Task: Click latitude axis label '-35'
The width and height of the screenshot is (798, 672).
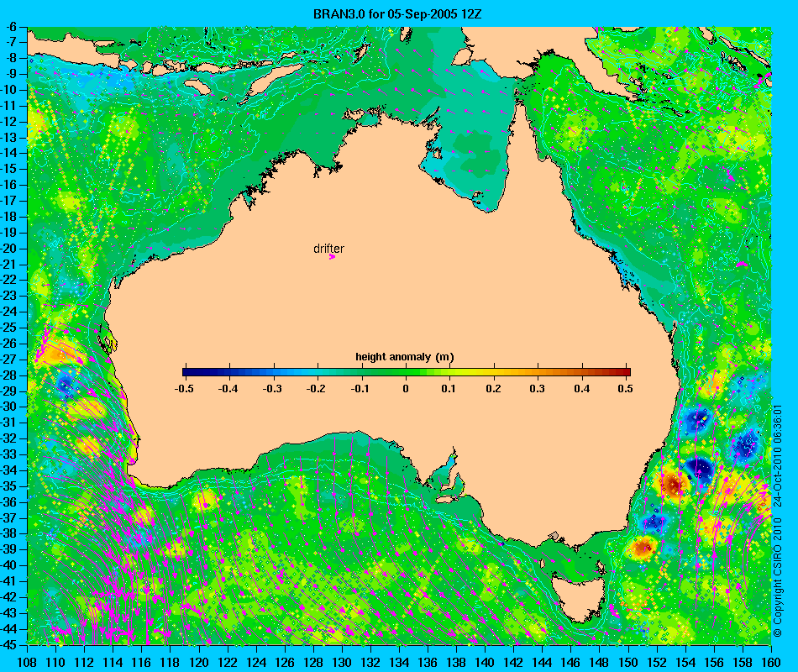Action: (9, 486)
